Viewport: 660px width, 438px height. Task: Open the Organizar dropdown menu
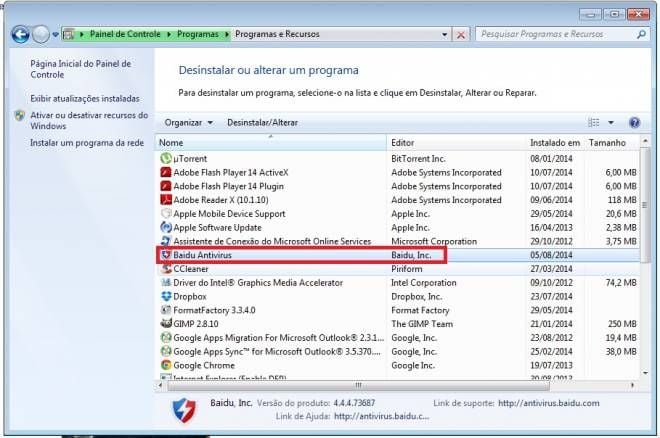pos(189,122)
